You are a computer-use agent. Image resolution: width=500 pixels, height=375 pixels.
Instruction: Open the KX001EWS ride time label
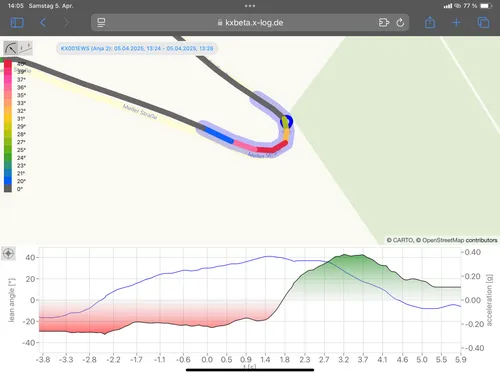[x=137, y=48]
